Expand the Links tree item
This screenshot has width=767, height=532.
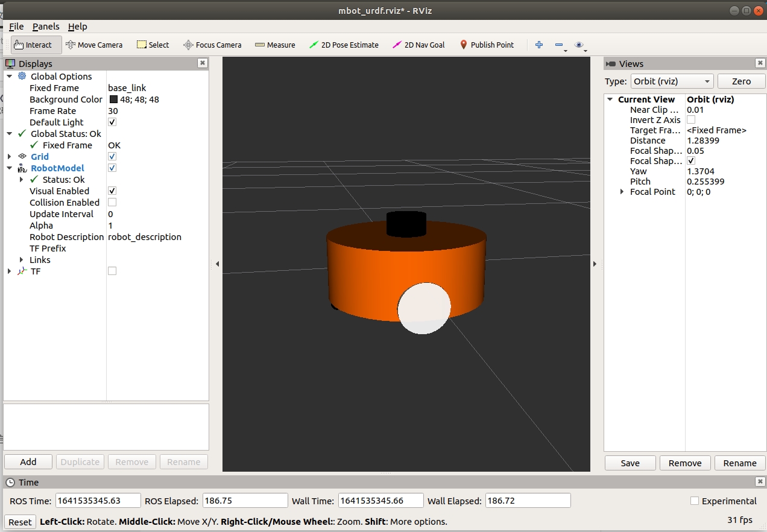pyautogui.click(x=22, y=260)
